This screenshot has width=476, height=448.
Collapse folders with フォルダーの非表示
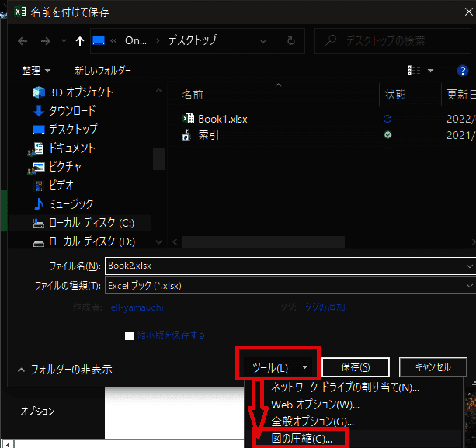63,369
